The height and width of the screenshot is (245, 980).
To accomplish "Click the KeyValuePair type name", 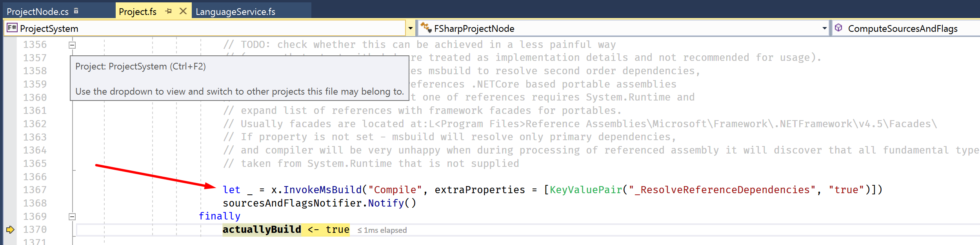I will tap(586, 190).
